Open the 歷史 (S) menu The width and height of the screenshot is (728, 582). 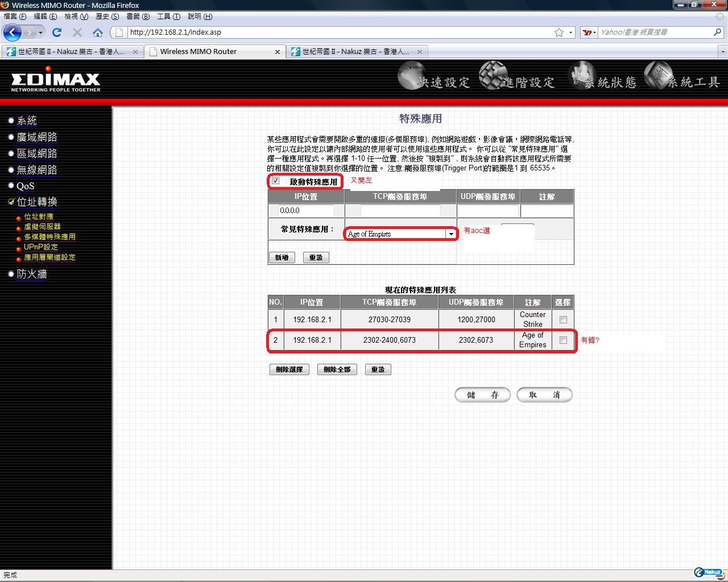pos(107,16)
